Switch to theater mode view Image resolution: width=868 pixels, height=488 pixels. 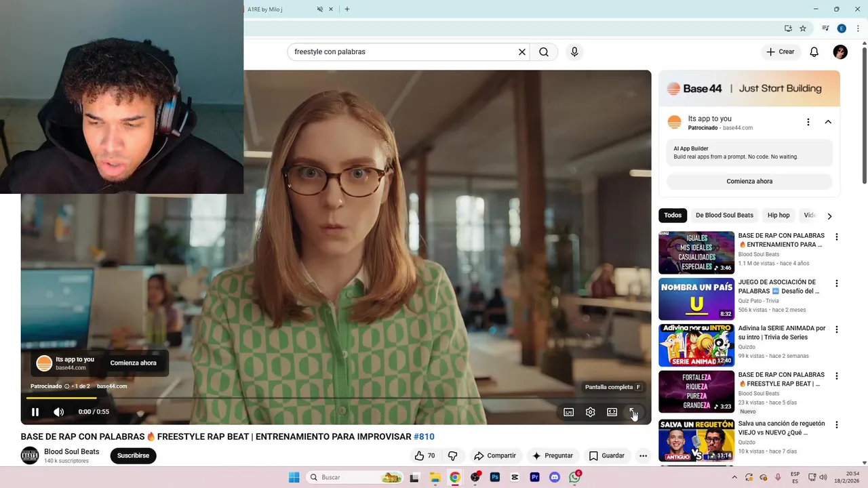612,412
